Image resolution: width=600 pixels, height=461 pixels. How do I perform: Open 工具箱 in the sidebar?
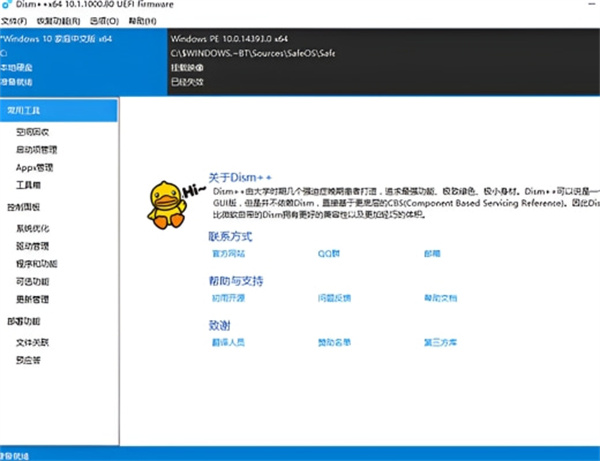point(28,186)
